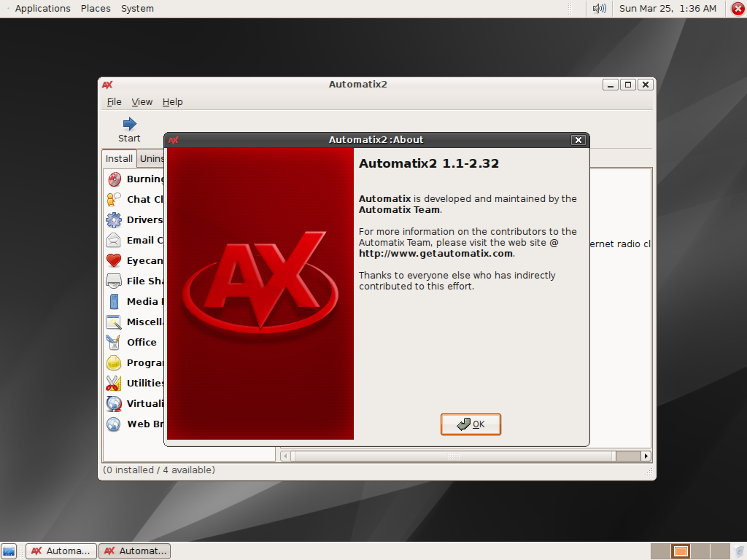
Task: Open the volume control in panel
Action: 599,9
